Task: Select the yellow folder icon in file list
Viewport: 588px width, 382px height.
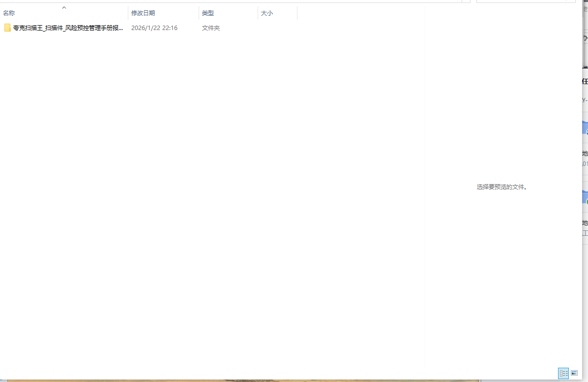Action: point(7,28)
